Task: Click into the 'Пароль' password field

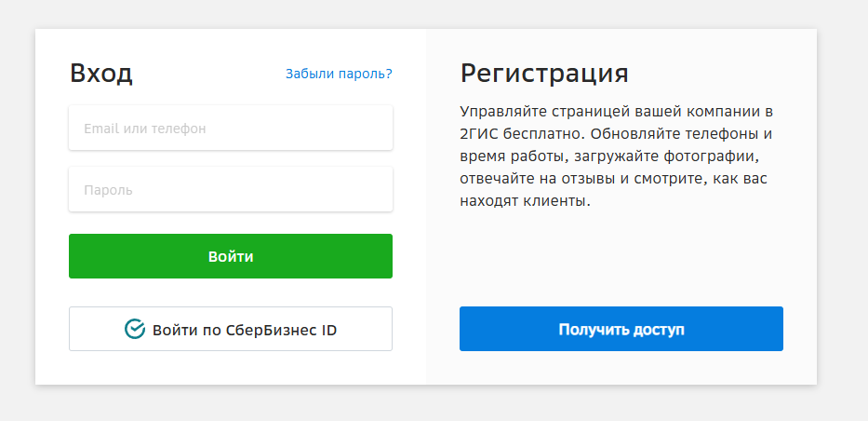Action: 231,189
